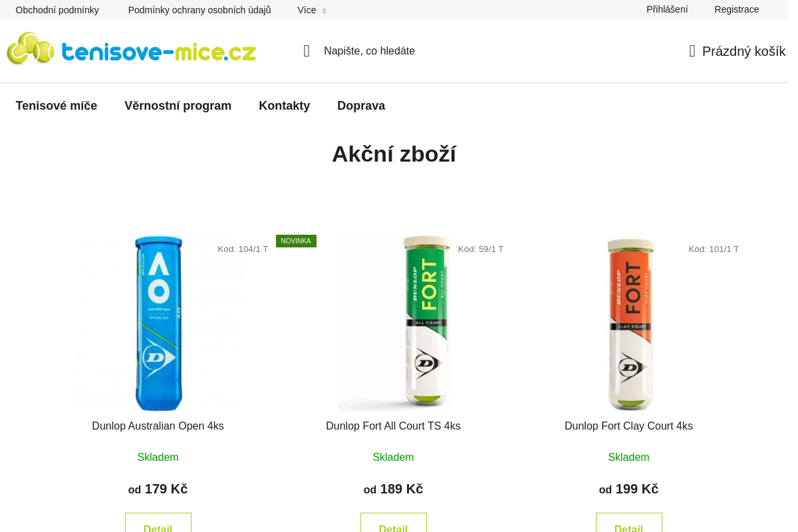
Task: Click the search magnifier icon
Action: (307, 51)
